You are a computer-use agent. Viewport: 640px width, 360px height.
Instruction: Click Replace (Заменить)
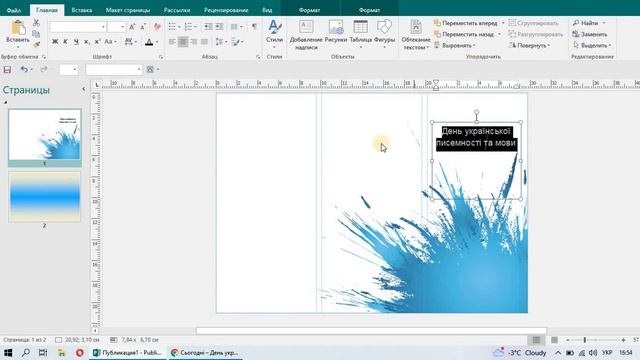point(590,34)
